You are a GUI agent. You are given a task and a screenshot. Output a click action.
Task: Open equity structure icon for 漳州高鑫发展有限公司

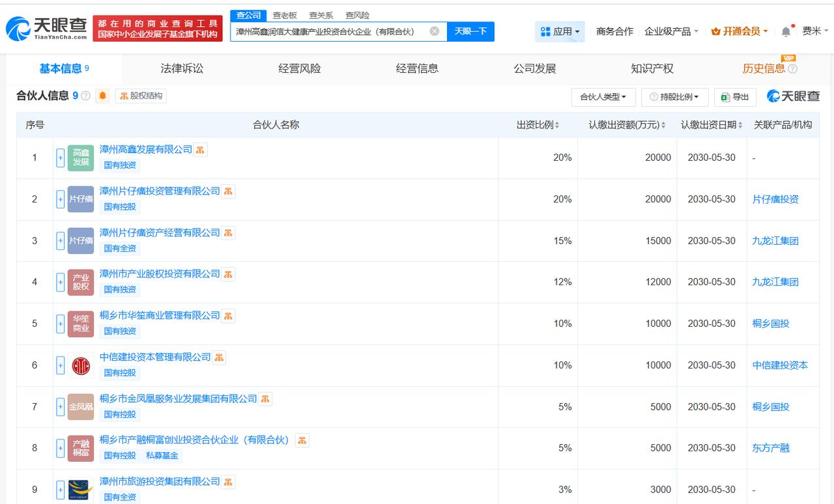201,150
